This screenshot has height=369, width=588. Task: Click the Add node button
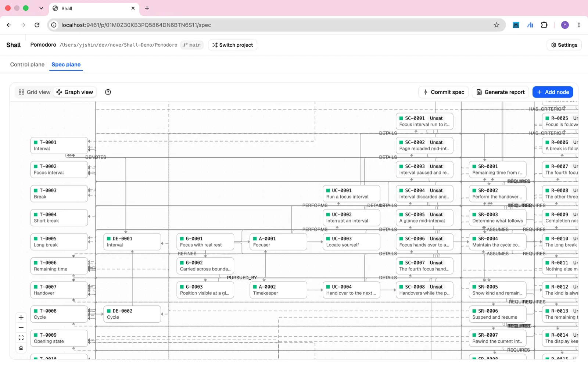[553, 92]
